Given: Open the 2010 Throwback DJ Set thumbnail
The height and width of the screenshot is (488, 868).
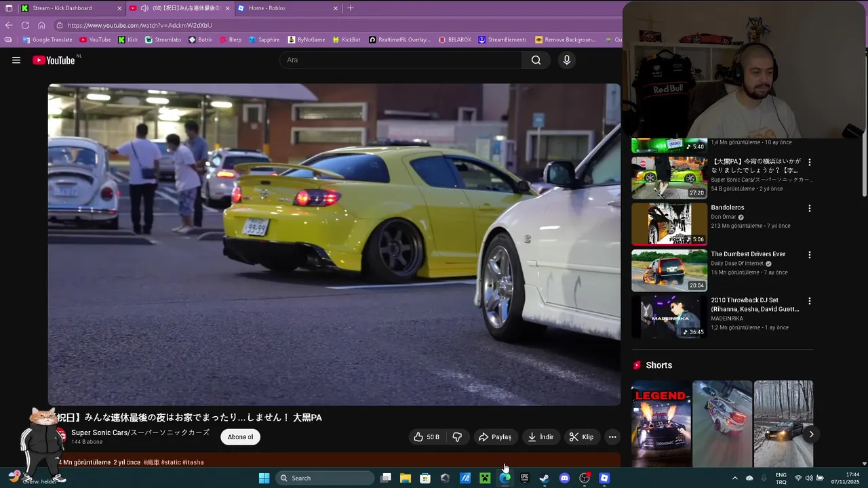Looking at the screenshot, I should [x=669, y=317].
